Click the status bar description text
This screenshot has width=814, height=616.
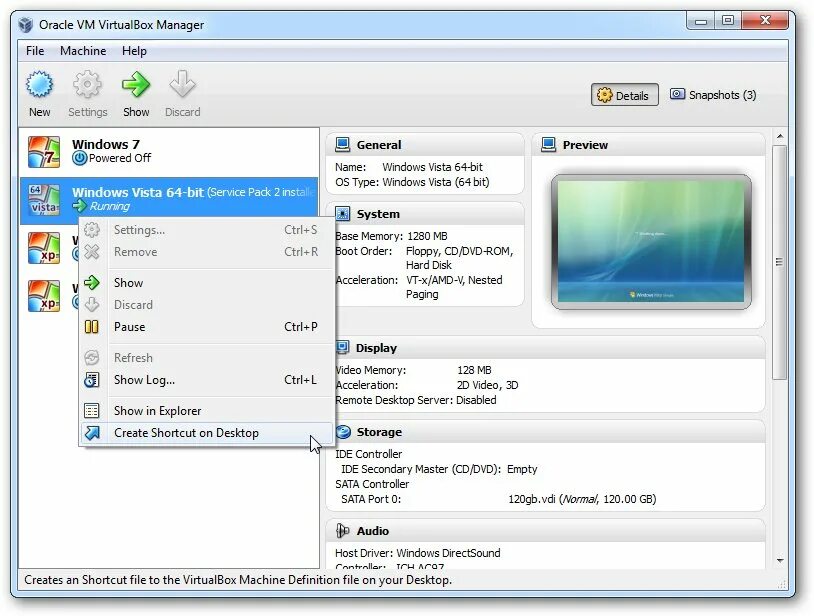coord(238,580)
